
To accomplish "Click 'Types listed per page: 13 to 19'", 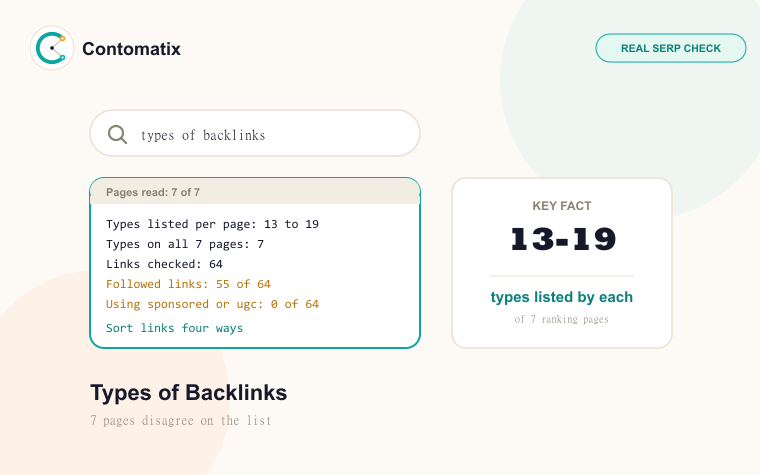I will [212, 224].
